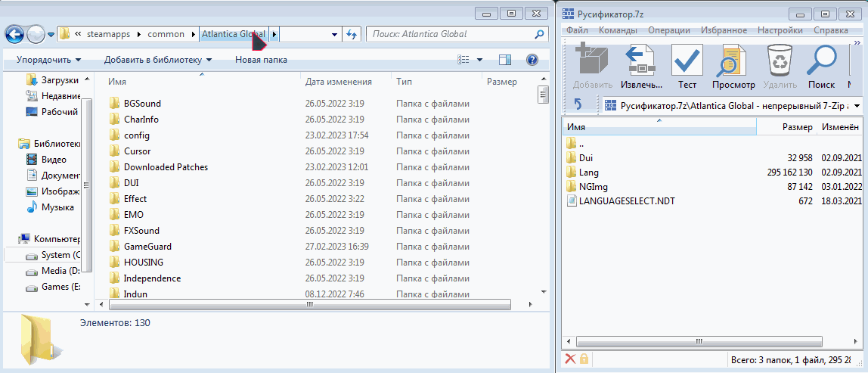Open the Избранное menu in 7-Zip
The image size is (868, 373).
pos(724,30)
